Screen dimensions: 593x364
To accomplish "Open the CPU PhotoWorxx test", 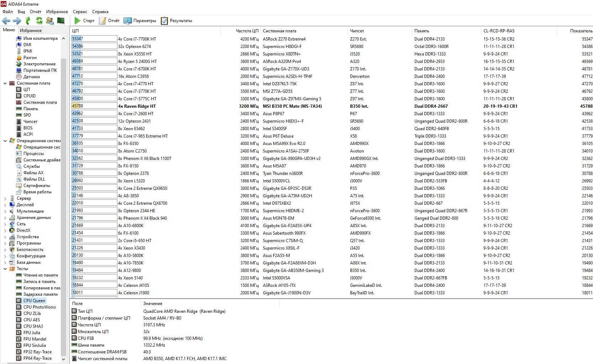I will pyautogui.click(x=39, y=307).
